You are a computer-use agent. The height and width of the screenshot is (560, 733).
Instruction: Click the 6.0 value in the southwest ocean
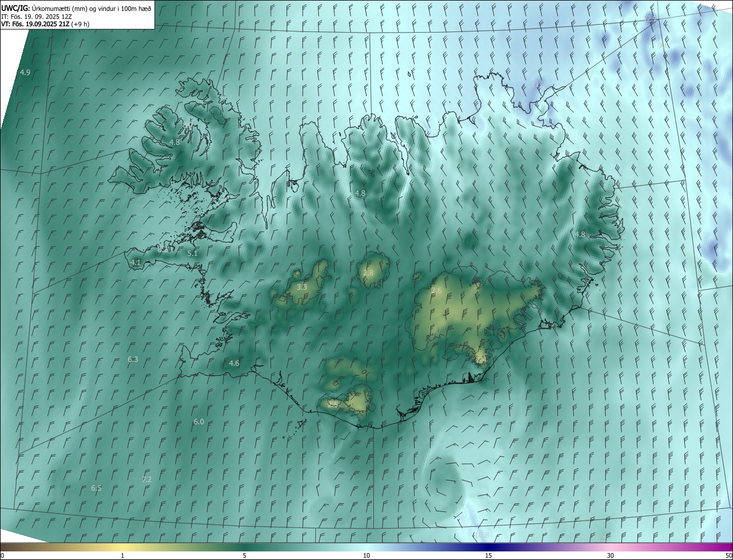[x=199, y=422]
